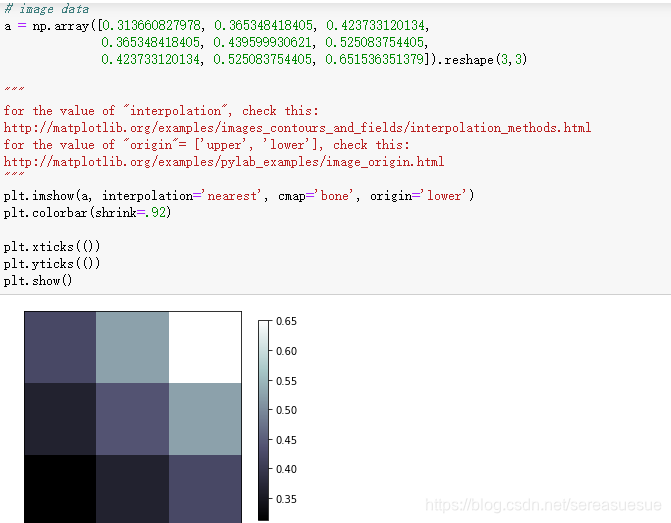The width and height of the screenshot is (671, 523).
Task: Open the image_origin.html URL
Action: [x=224, y=162]
